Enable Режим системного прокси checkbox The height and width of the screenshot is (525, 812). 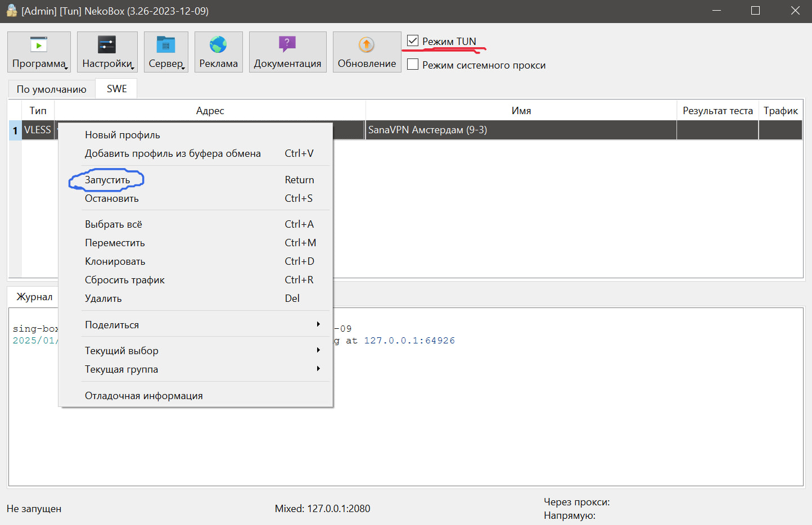[413, 65]
